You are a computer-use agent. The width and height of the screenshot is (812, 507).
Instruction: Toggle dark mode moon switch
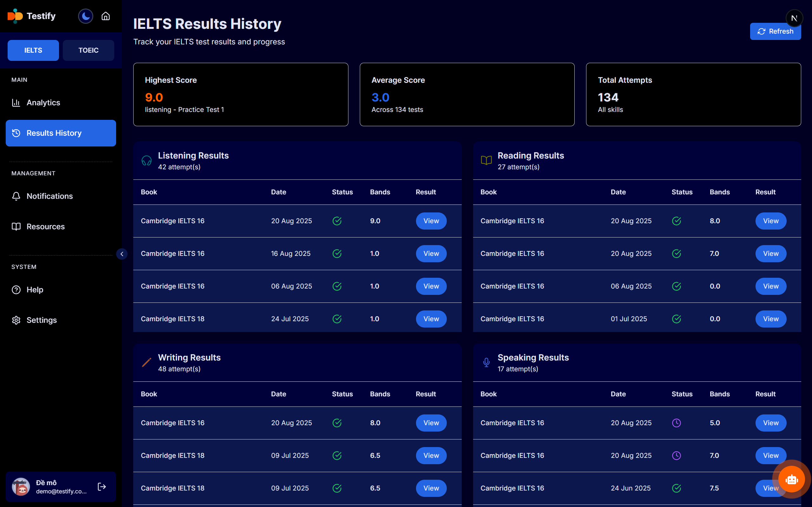coord(86,16)
